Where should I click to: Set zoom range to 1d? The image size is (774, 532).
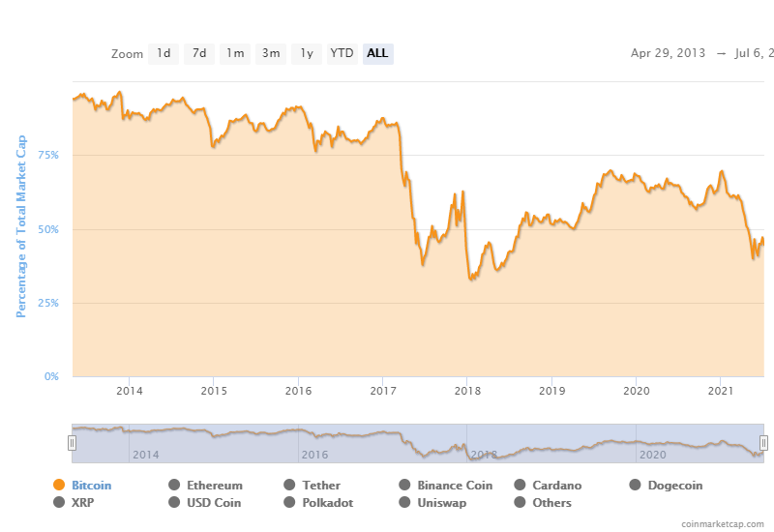point(164,53)
